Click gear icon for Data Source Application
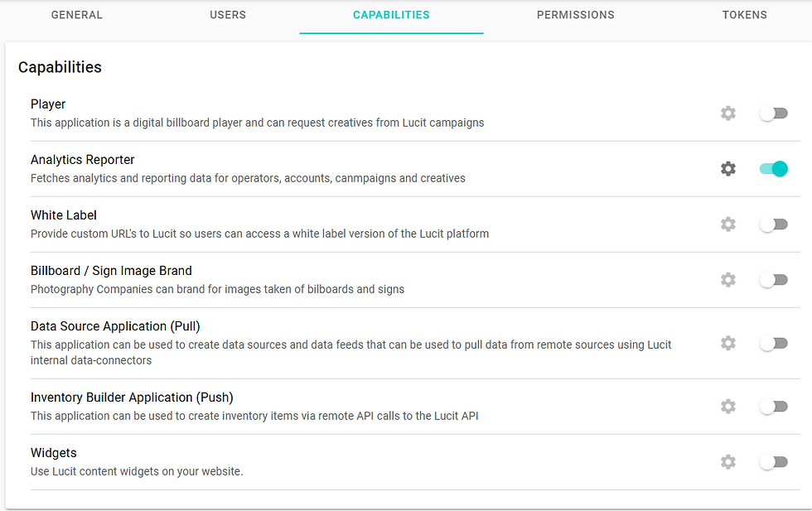The image size is (812, 511). click(x=728, y=343)
